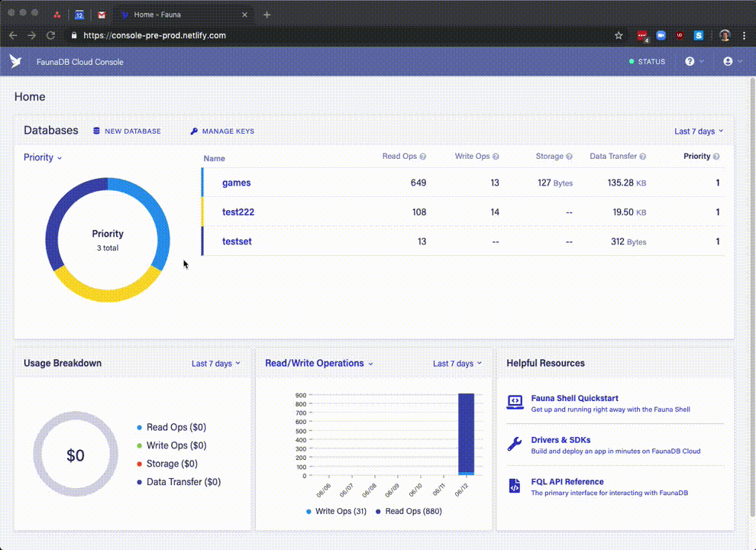Open the testset database

237,241
